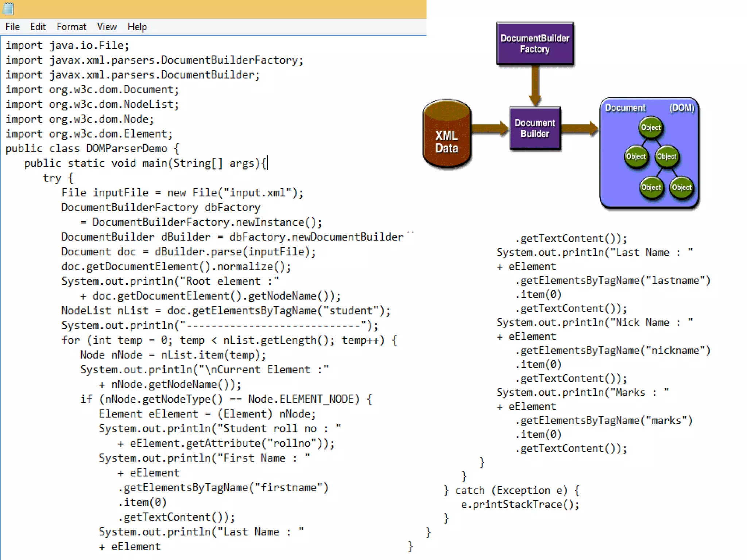Click the 'NodeList nList' code line
747x560 pixels.
225,311
